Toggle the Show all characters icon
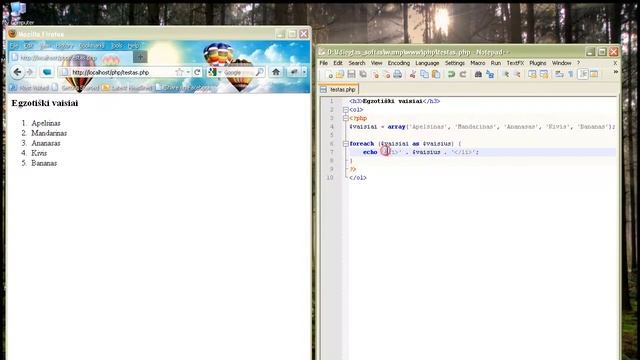Screen dimensions: 640x360 571,74
